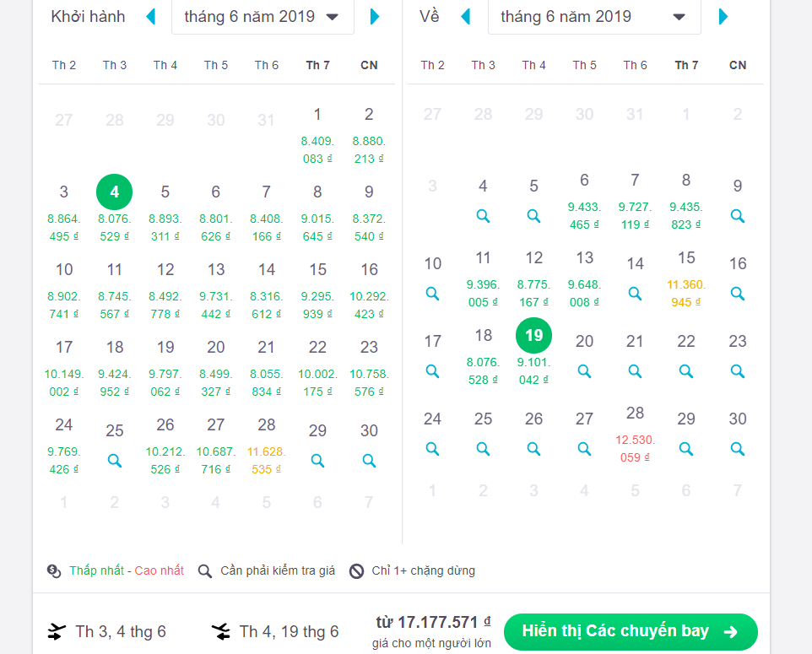The image size is (812, 654).
Task: Select return June 28 priced 12.530.059
Action: click(x=635, y=435)
